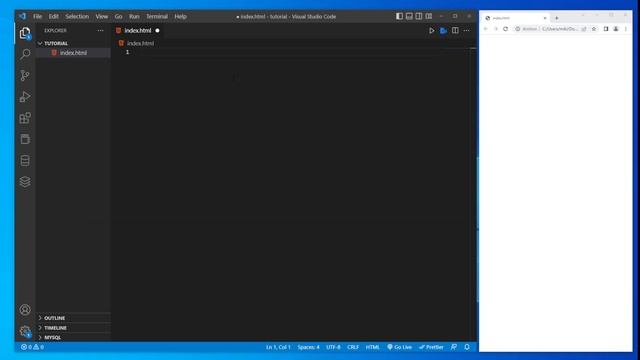Open browser side panel icon
This screenshot has height=360, width=640.
pos(606,29)
